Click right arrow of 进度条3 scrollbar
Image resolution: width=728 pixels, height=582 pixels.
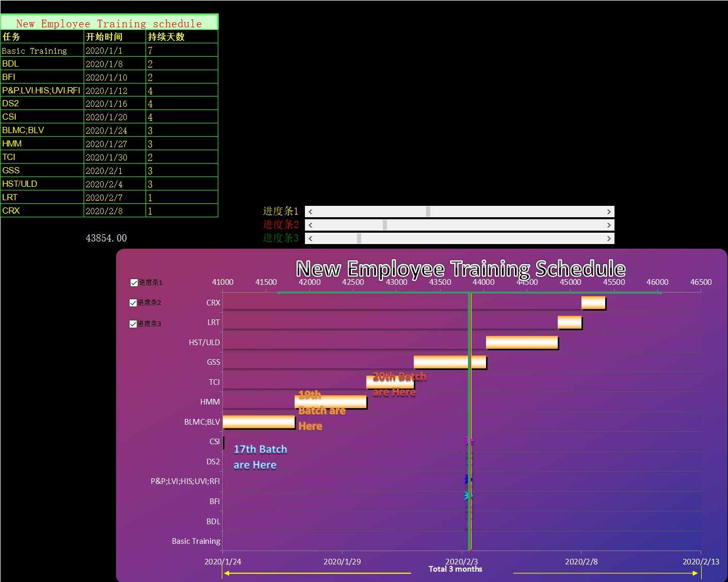click(609, 238)
